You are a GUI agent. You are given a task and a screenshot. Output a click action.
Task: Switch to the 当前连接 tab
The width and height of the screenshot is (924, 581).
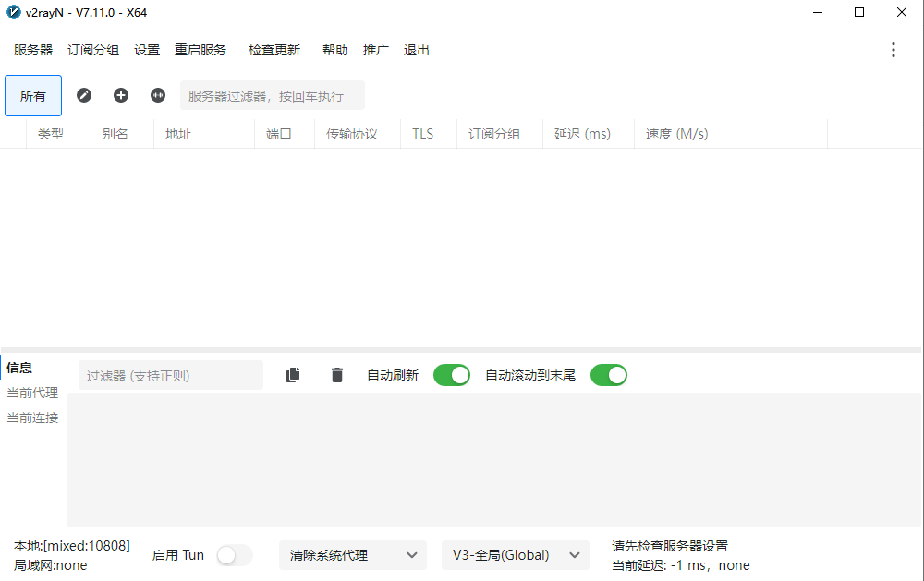tap(33, 418)
